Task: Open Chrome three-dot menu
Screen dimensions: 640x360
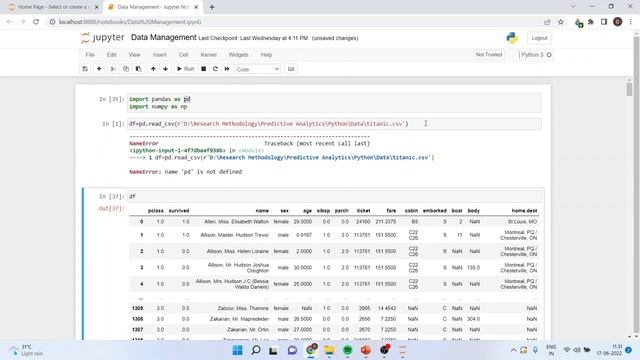Action: pos(631,22)
